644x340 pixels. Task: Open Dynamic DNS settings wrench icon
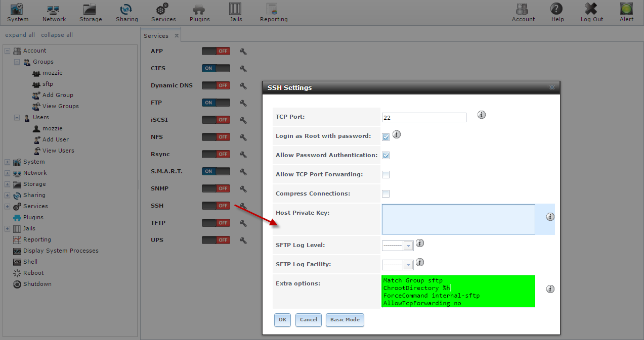click(243, 85)
